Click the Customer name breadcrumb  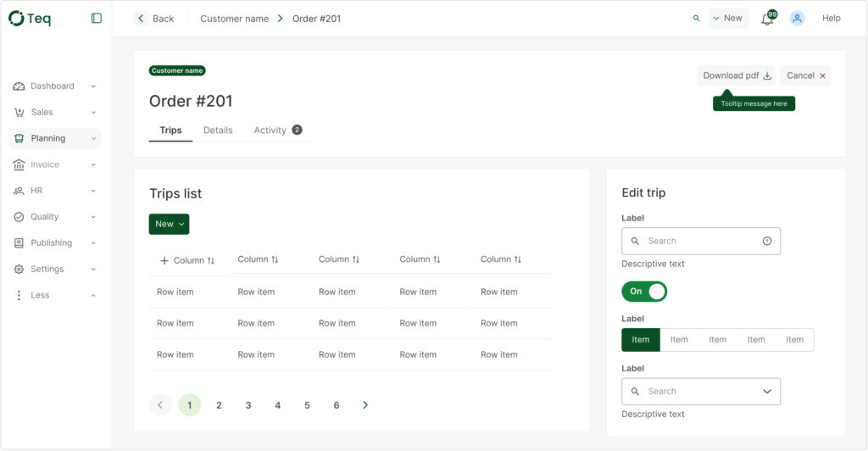pyautogui.click(x=234, y=19)
